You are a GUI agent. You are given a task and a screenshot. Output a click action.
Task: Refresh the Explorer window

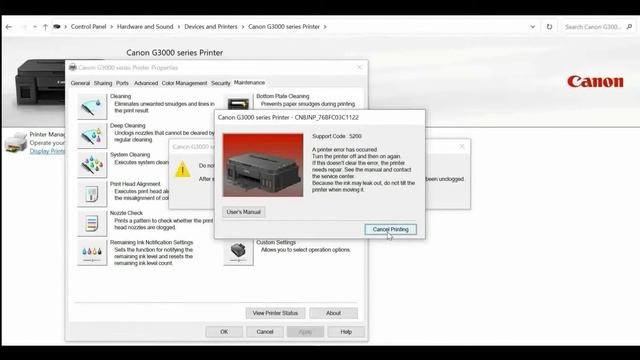pyautogui.click(x=549, y=27)
